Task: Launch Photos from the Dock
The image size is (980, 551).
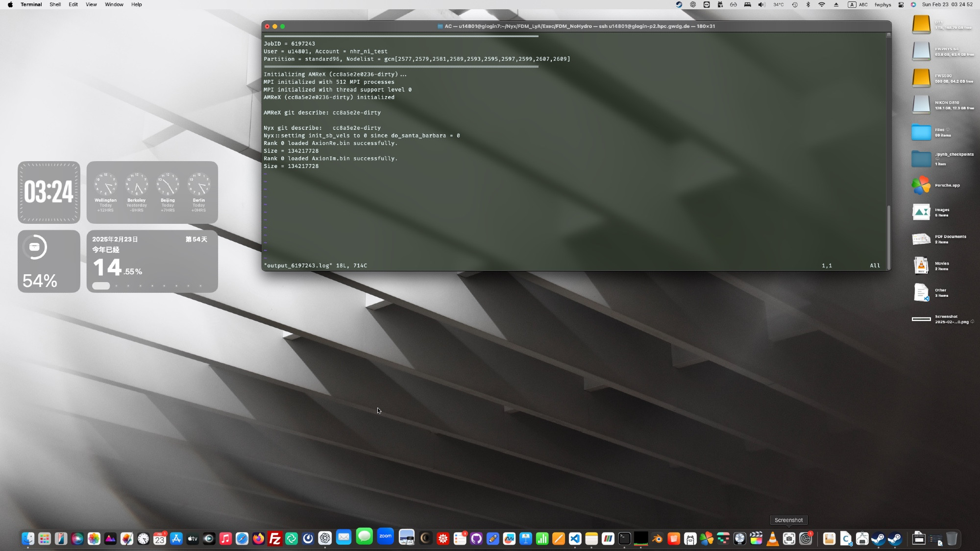Action: [x=94, y=539]
